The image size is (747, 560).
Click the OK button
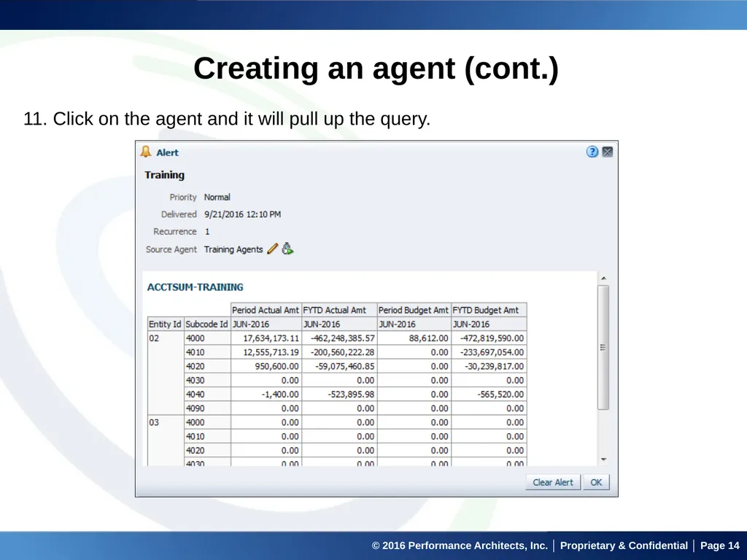(x=597, y=483)
